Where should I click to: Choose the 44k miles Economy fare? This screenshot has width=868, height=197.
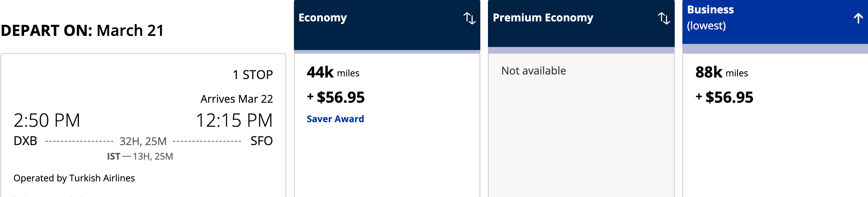tap(333, 73)
